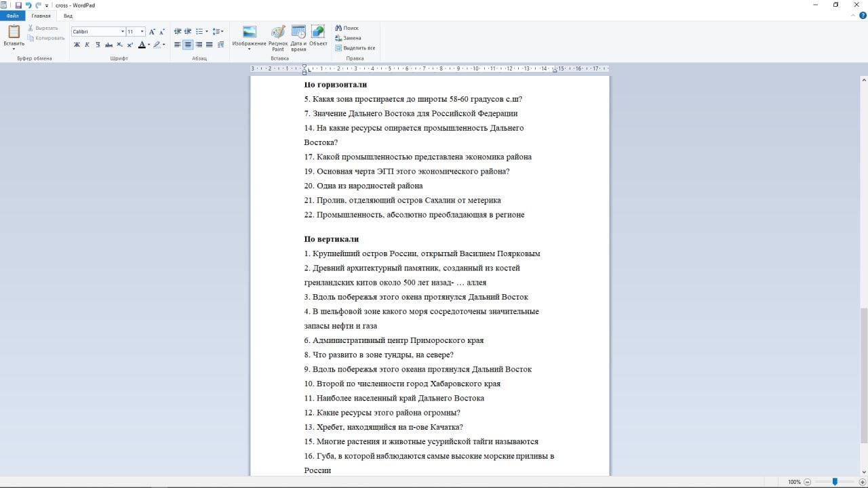Switch to the Вид tab

point(68,16)
